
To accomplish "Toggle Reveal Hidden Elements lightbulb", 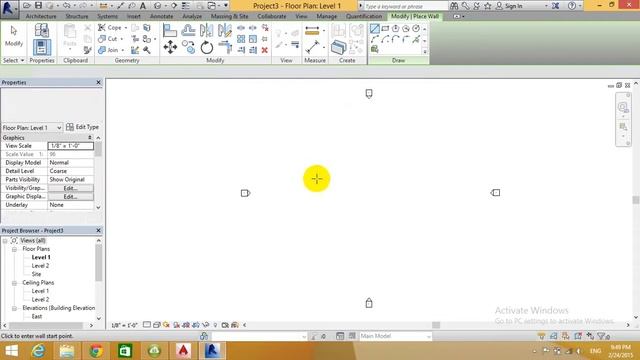I will click(216, 325).
